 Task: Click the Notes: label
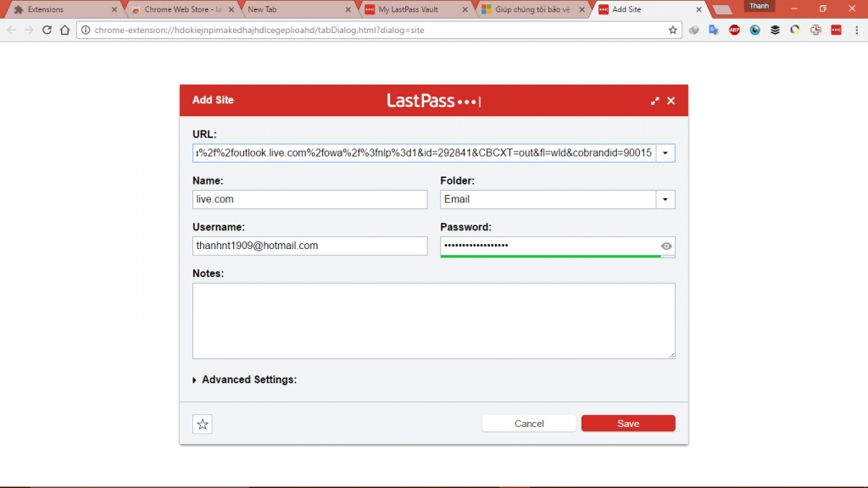pyautogui.click(x=209, y=274)
